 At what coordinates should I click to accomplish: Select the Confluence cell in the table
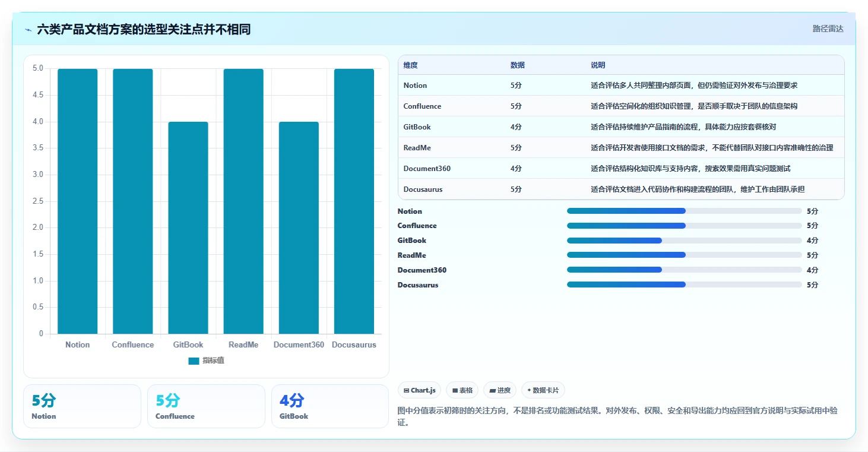(422, 106)
